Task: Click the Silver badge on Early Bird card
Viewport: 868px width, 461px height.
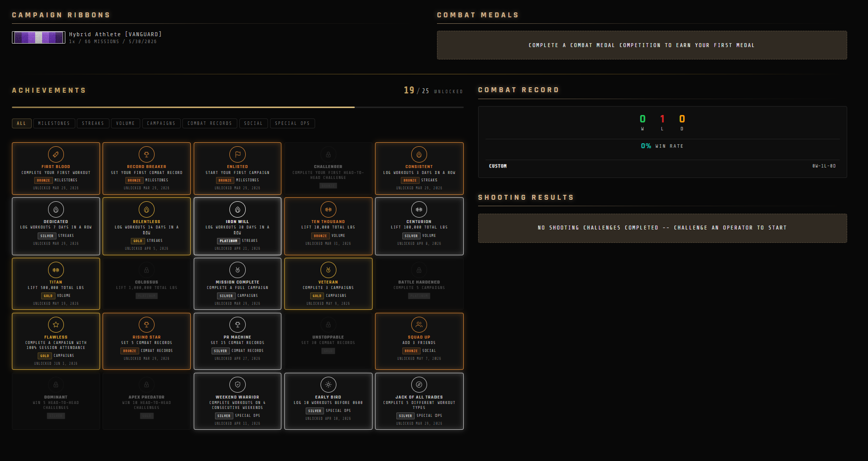Action: (x=315, y=411)
